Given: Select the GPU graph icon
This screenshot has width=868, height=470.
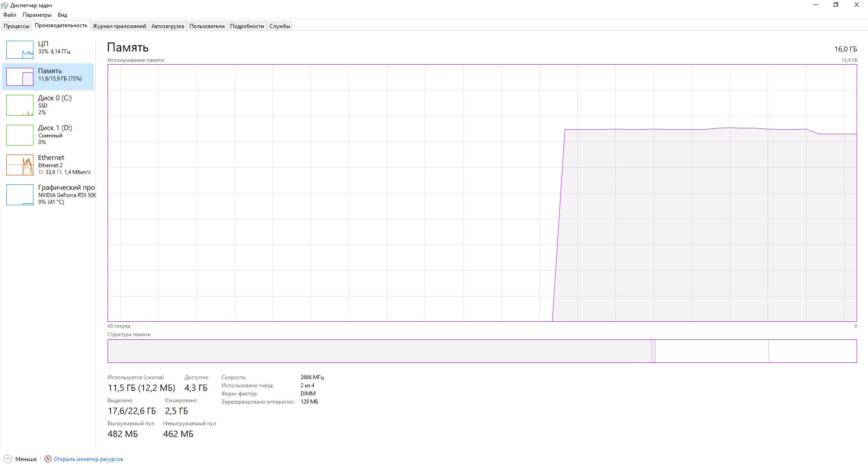Looking at the screenshot, I should click(20, 195).
